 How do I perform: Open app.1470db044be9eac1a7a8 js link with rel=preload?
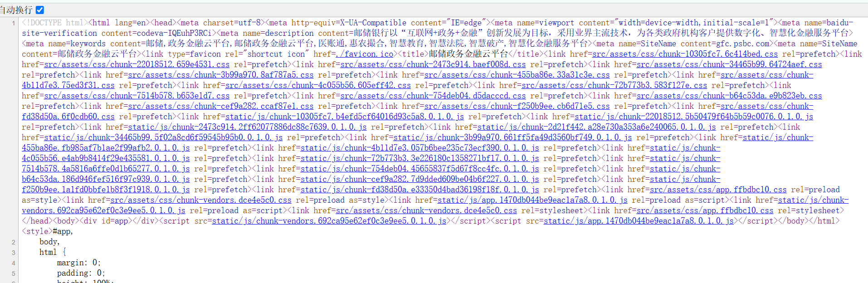[x=532, y=200]
